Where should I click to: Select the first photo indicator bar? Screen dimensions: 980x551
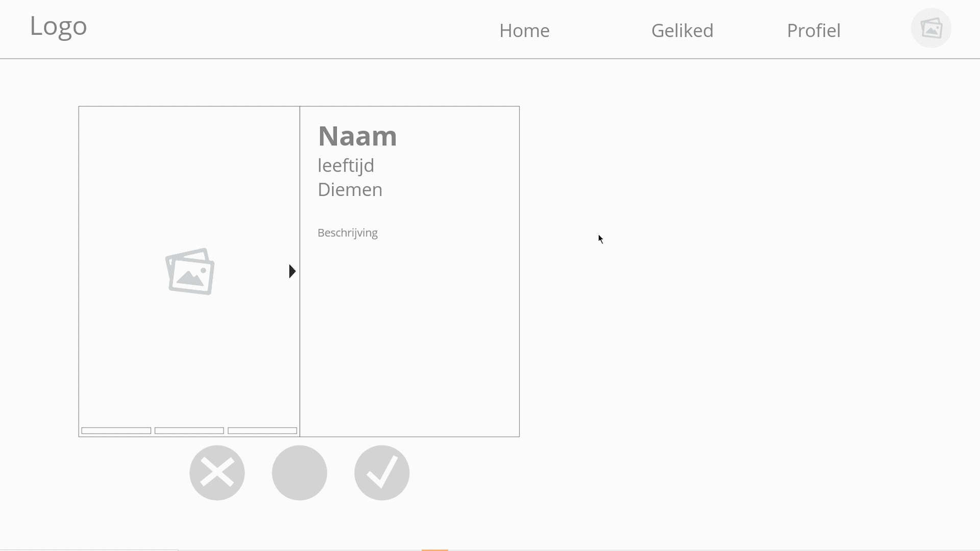pos(115,430)
